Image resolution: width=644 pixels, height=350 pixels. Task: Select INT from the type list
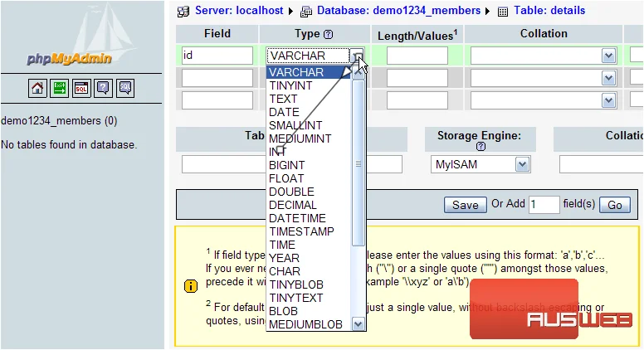point(309,152)
